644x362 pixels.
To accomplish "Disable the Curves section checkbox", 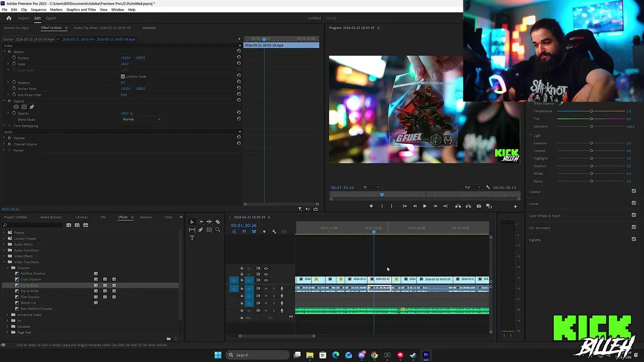I will pos(633,203).
